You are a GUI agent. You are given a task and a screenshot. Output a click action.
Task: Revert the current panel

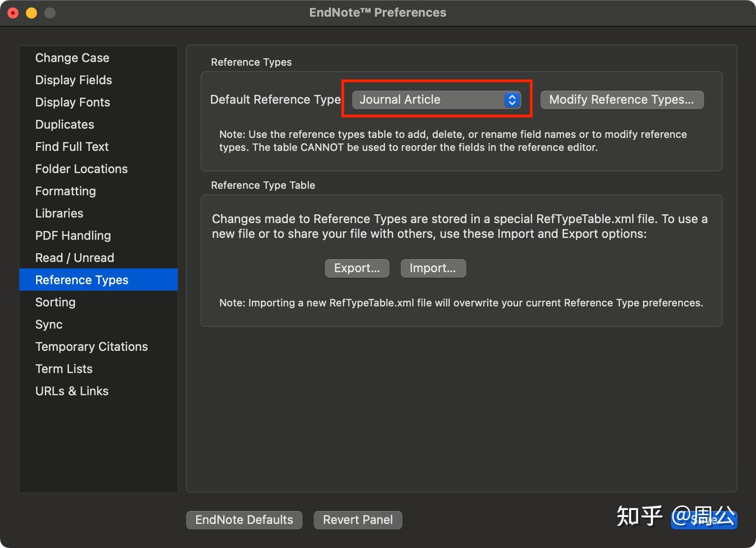point(358,520)
